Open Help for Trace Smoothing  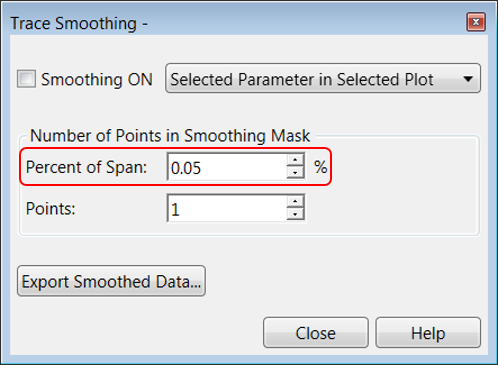428,333
